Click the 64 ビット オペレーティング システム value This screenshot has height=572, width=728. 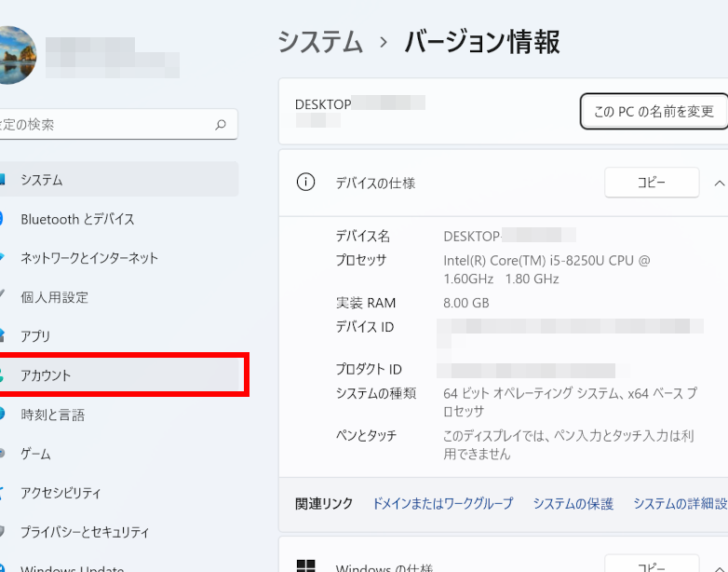pyautogui.click(x=570, y=402)
